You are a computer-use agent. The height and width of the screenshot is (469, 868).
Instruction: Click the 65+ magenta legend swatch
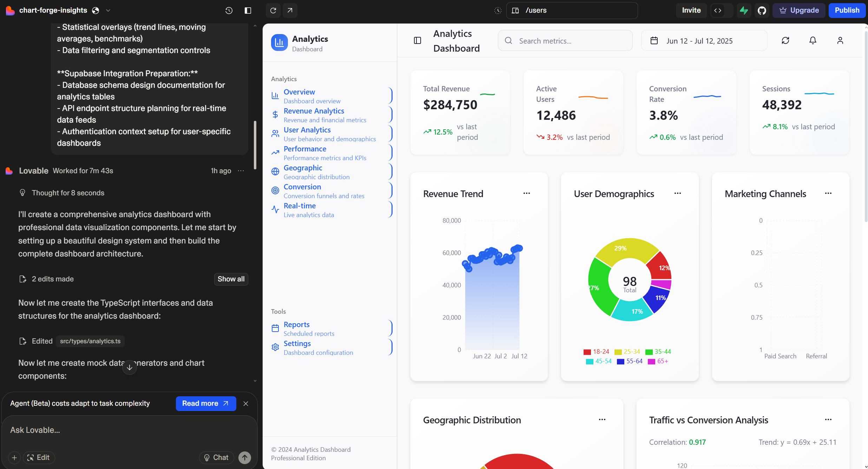coord(651,361)
